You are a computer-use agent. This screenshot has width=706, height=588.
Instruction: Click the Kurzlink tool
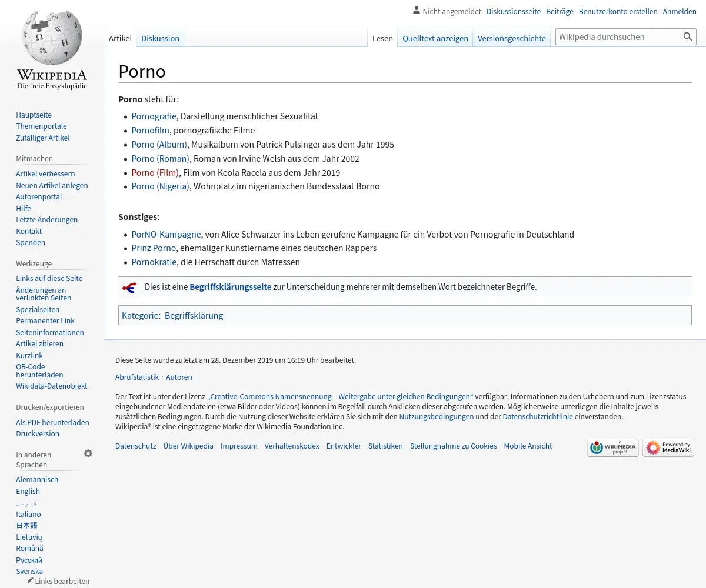point(29,355)
